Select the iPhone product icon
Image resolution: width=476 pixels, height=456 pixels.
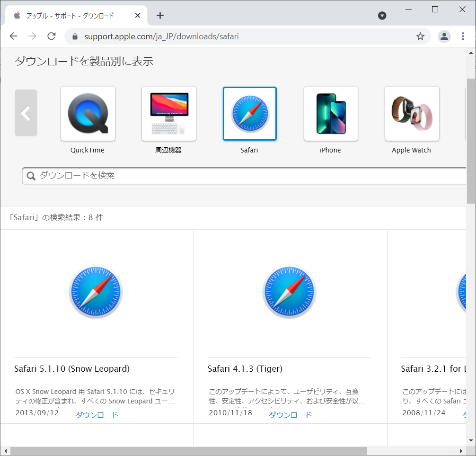click(331, 114)
